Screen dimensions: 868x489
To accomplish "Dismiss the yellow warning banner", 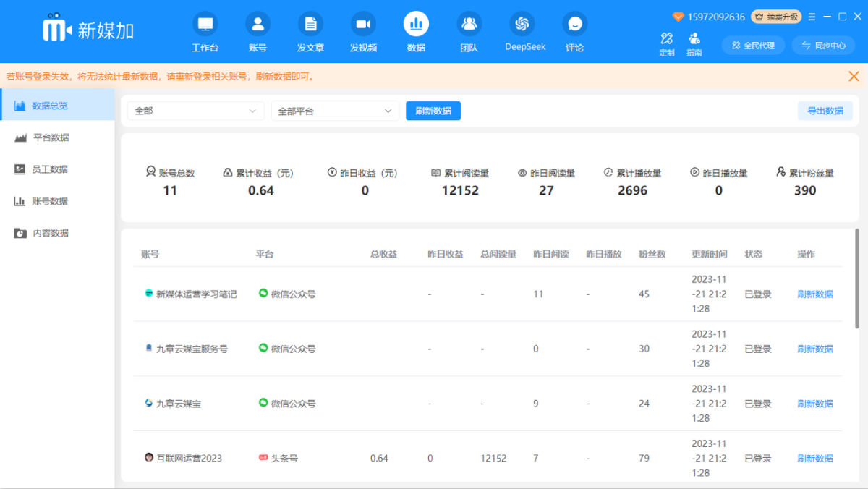I will tap(854, 76).
